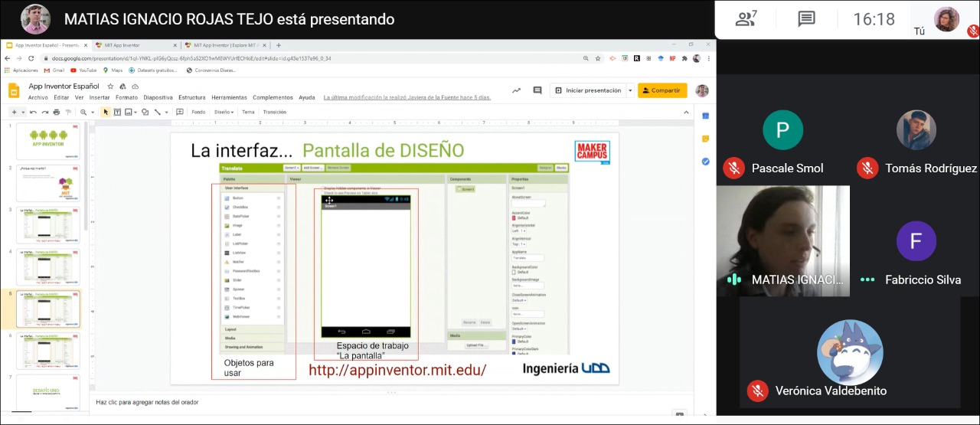Click the Tema theme button
The height and width of the screenshot is (425, 980).
click(x=248, y=112)
